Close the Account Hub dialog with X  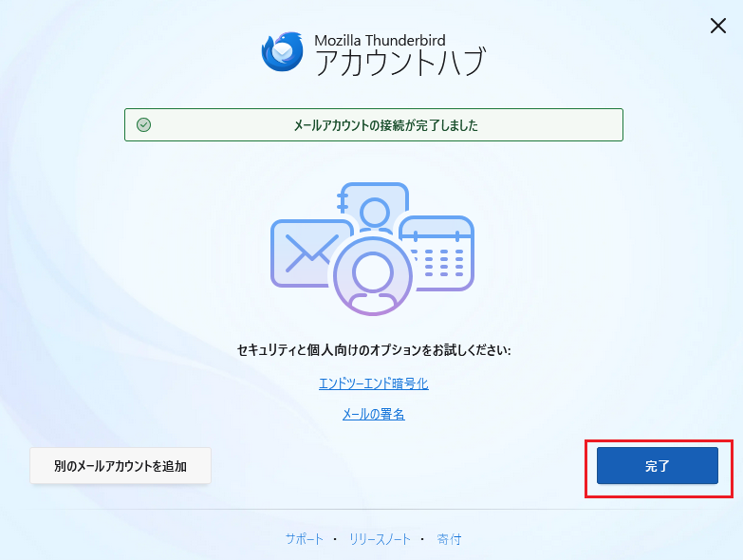718,26
